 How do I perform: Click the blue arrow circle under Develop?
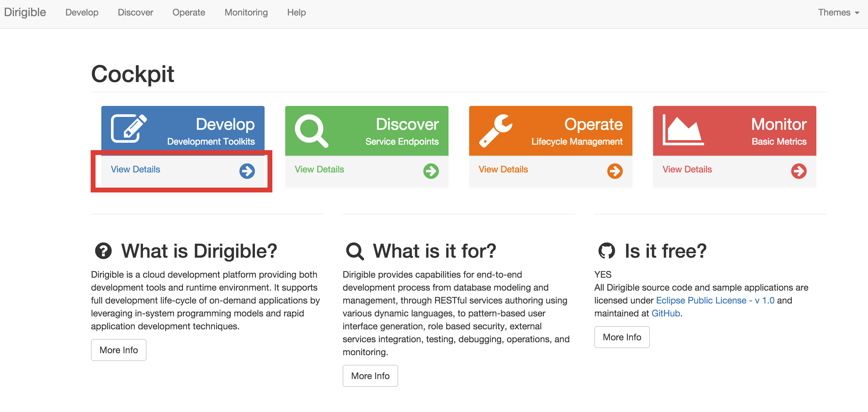click(x=247, y=171)
